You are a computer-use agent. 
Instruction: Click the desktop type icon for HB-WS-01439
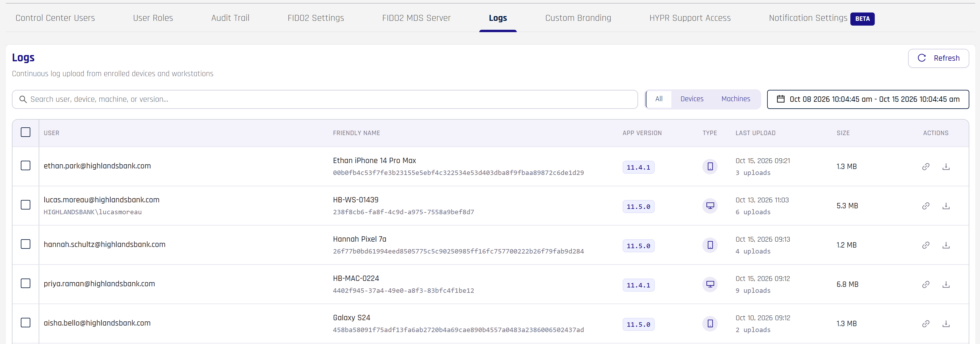(x=710, y=206)
